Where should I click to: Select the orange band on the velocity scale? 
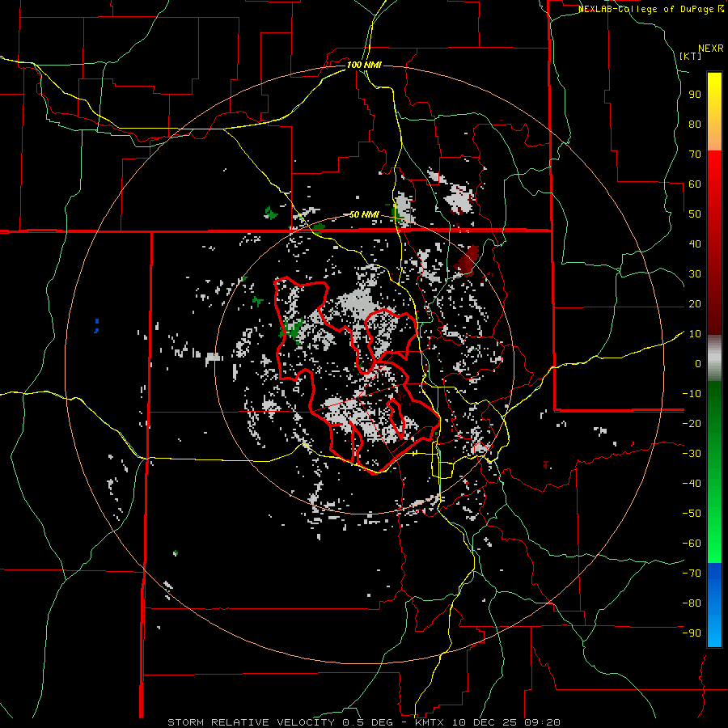click(714, 138)
